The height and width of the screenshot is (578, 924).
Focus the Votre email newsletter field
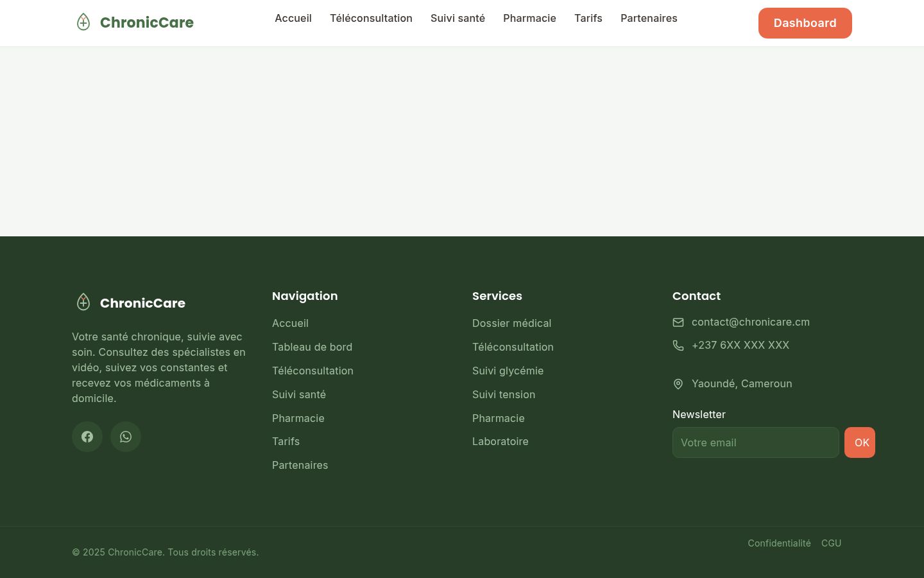pos(756,442)
